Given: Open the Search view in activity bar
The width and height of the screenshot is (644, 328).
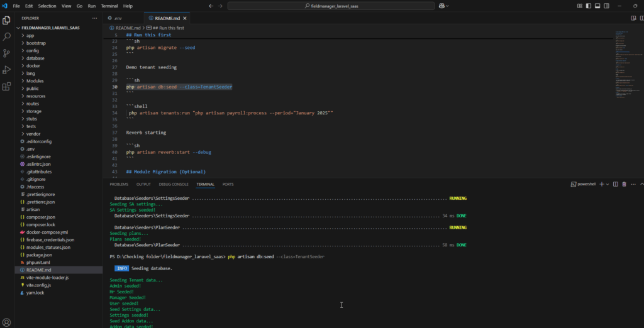Looking at the screenshot, I should 6,37.
